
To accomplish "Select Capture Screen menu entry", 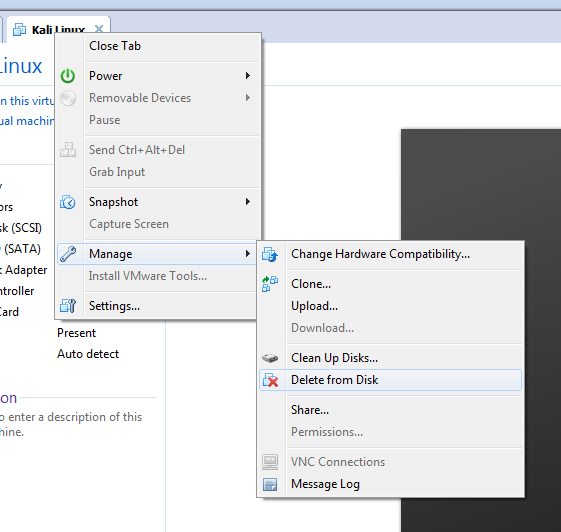I will (158, 224).
